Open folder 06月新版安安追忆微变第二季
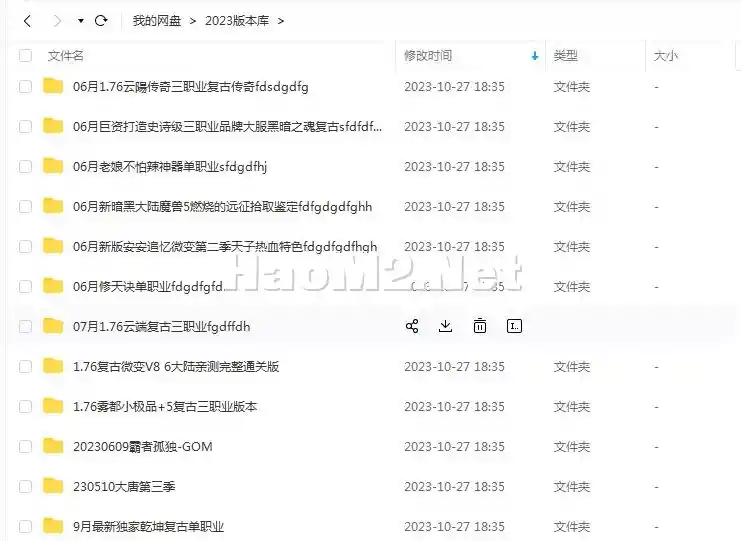The height and width of the screenshot is (541, 741). click(225, 247)
